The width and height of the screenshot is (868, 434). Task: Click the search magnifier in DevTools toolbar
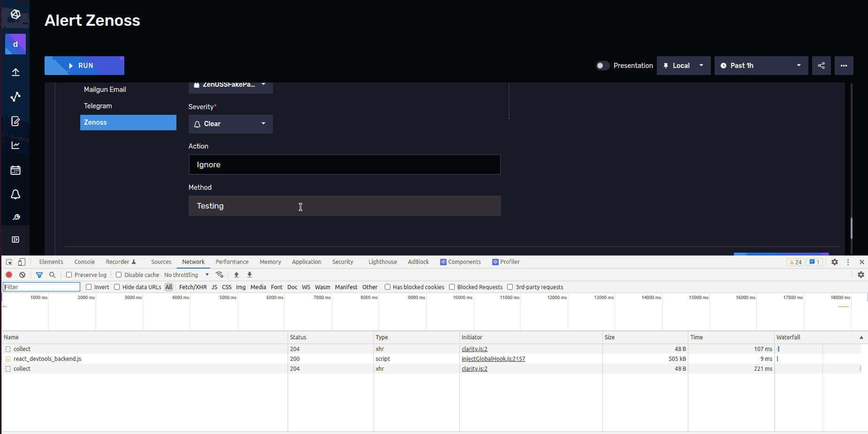pyautogui.click(x=52, y=275)
